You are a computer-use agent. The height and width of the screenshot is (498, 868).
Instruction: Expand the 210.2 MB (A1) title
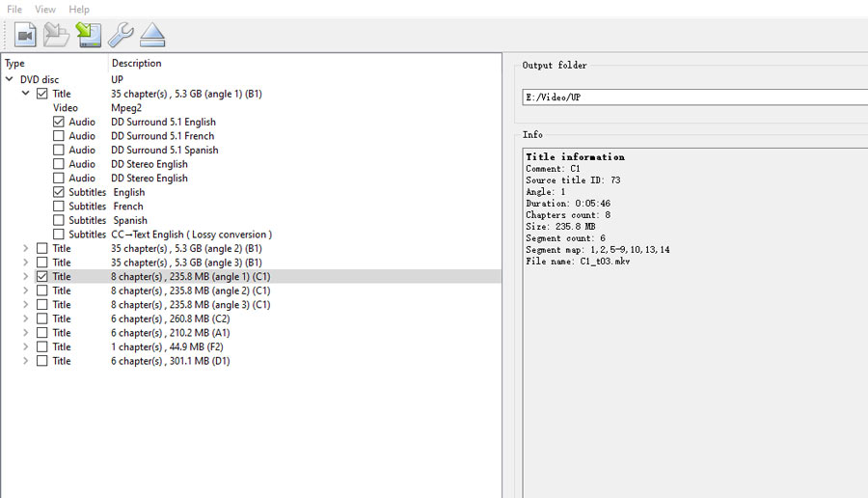click(x=25, y=332)
